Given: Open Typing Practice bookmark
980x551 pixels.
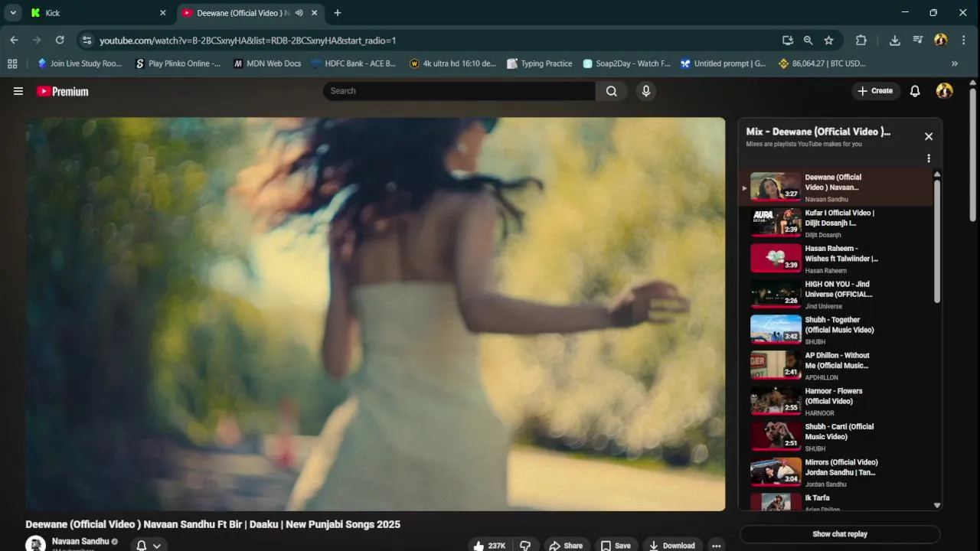Looking at the screenshot, I should [x=540, y=64].
